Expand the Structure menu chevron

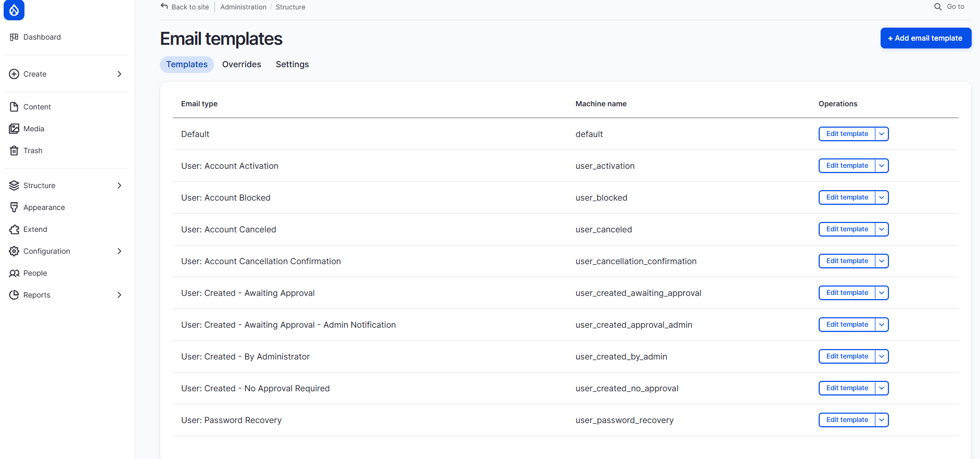pyautogui.click(x=119, y=185)
